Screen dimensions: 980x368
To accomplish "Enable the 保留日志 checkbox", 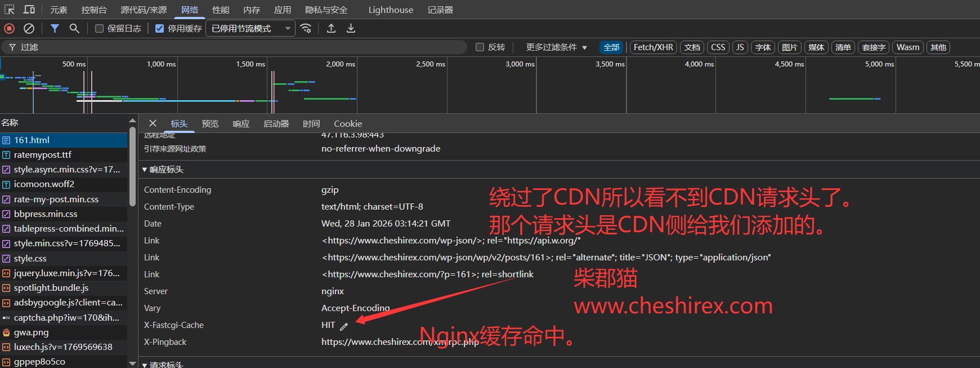I will 100,29.
